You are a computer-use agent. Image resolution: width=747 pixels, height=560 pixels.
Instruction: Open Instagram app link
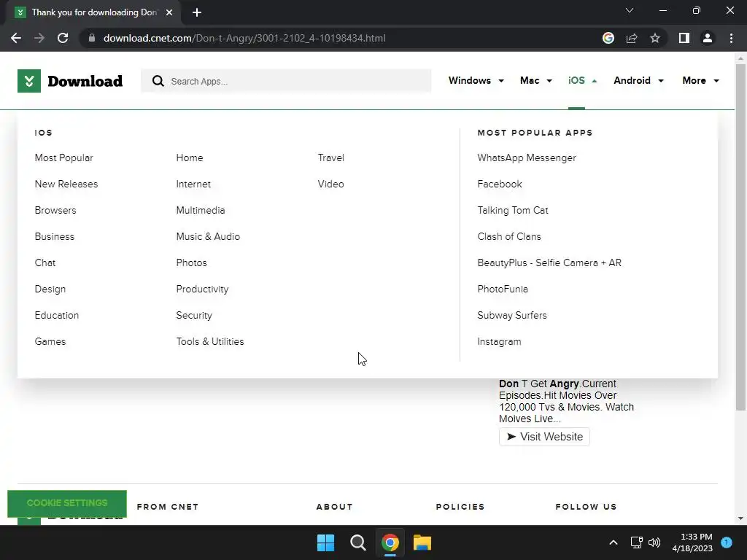[x=499, y=341]
